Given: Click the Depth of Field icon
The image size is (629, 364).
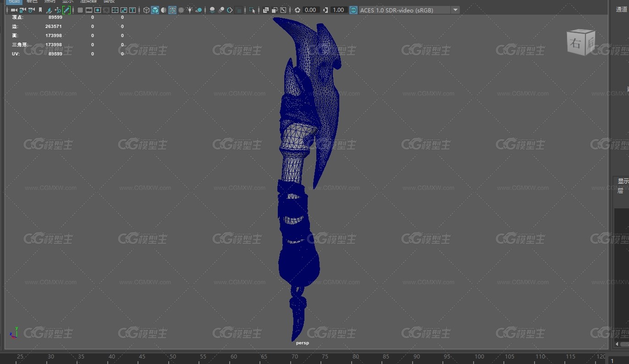Looking at the screenshot, I should (x=238, y=10).
